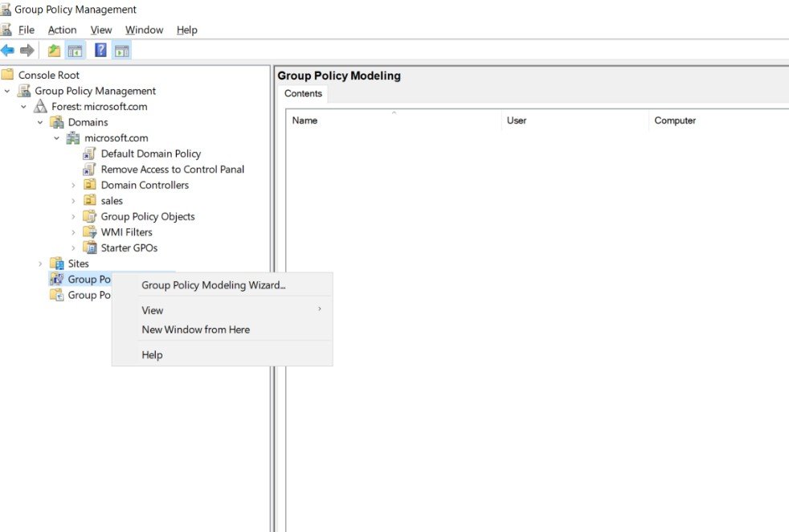Viewport: 789px width, 532px height.
Task: Click the Console Root folder icon
Action: pyautogui.click(x=7, y=75)
